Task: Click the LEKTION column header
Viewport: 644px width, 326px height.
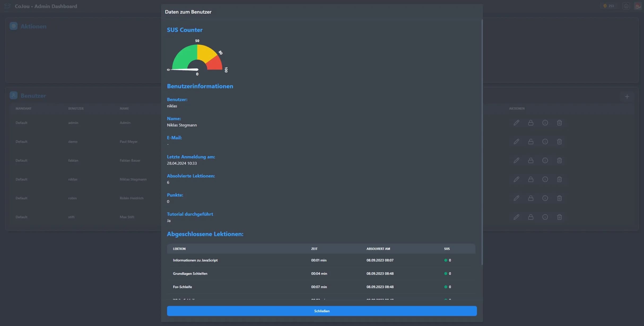Action: (179, 249)
